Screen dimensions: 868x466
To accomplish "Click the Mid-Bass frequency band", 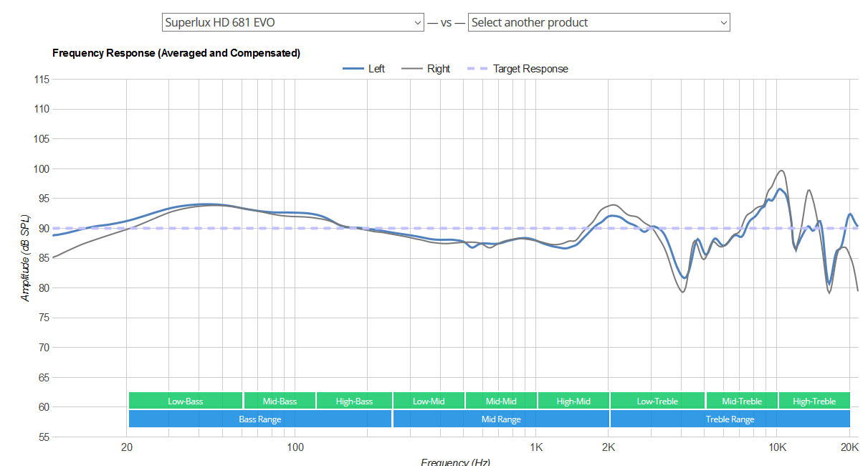I will [x=280, y=401].
